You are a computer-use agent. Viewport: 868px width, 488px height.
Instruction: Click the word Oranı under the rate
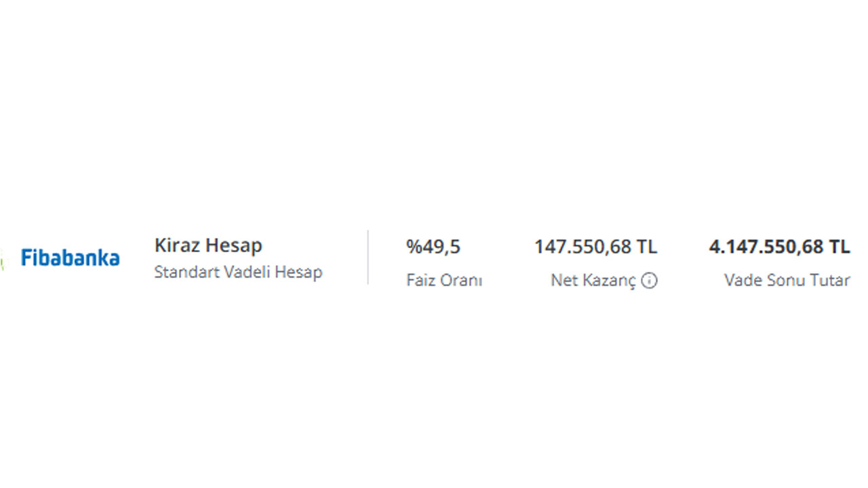(x=465, y=280)
